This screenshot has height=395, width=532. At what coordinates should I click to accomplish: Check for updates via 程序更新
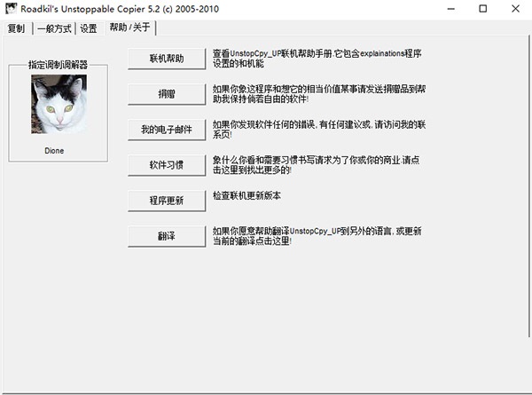click(167, 201)
